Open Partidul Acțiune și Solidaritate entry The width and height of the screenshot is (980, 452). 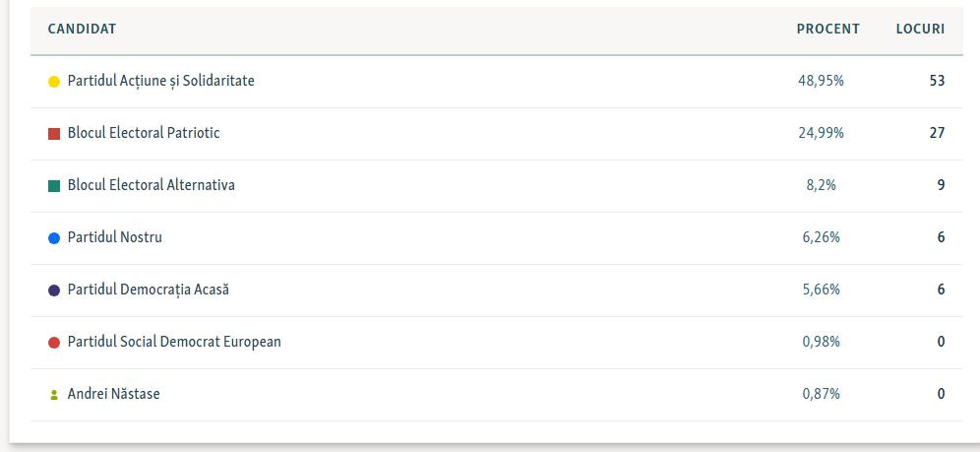click(x=160, y=81)
